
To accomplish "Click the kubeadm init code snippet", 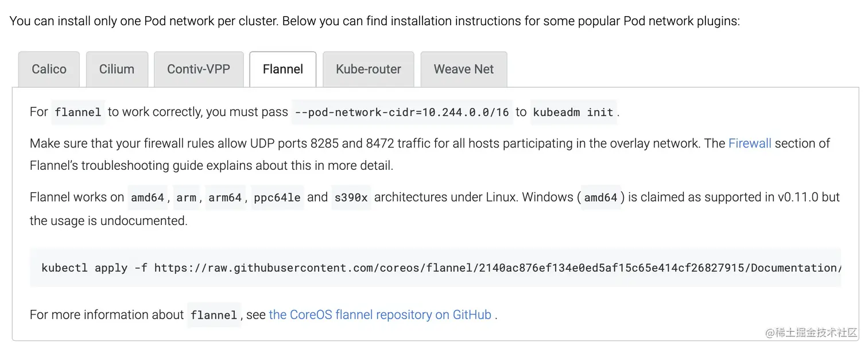I will 573,112.
